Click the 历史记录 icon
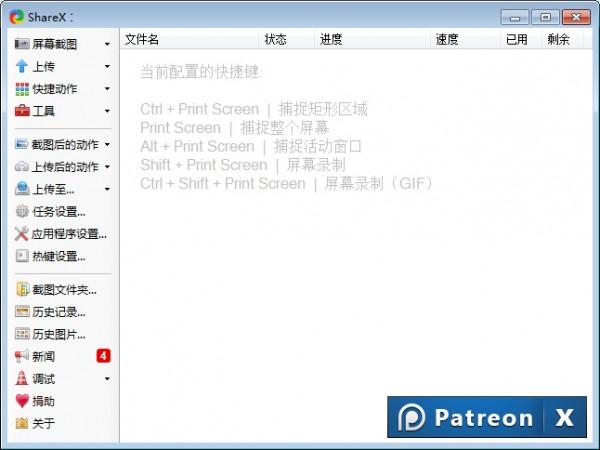Viewport: 600px width, 450px height. (22, 311)
